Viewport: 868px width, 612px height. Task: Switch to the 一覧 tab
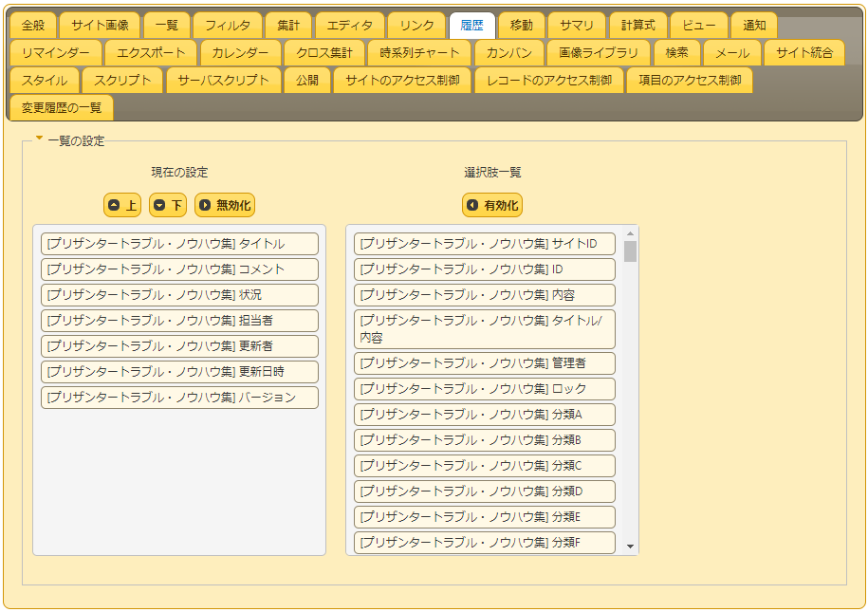[x=167, y=26]
